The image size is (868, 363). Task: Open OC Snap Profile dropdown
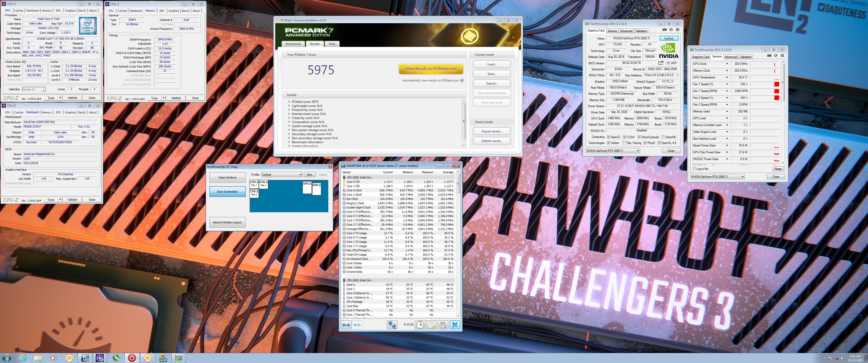(x=282, y=174)
